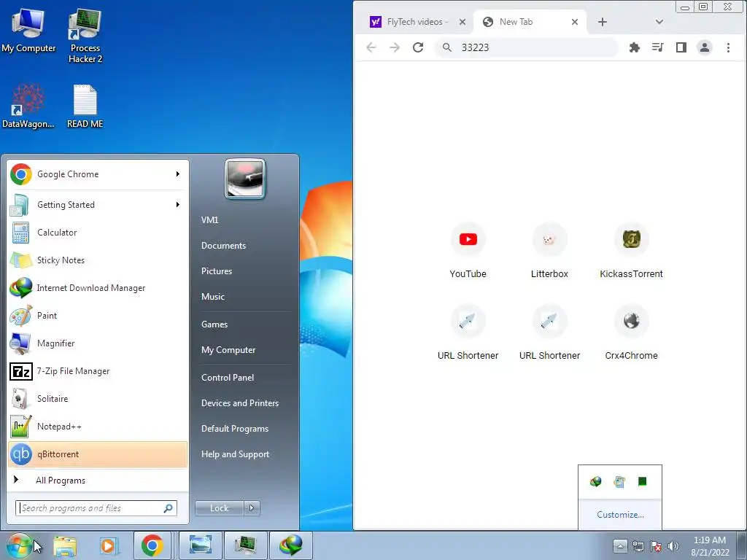
Task: Open KickassTorrent shortcut tile
Action: (x=631, y=252)
